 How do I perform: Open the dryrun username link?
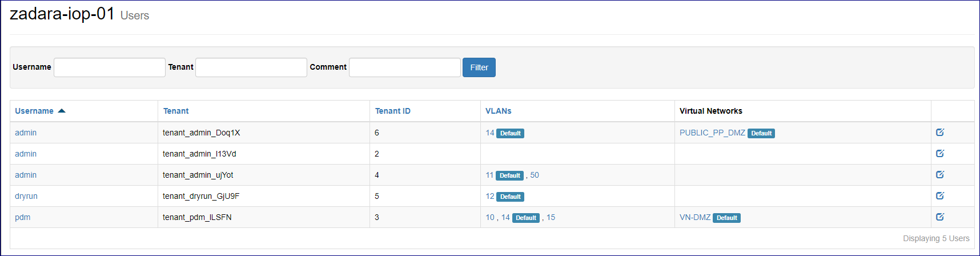tap(26, 196)
